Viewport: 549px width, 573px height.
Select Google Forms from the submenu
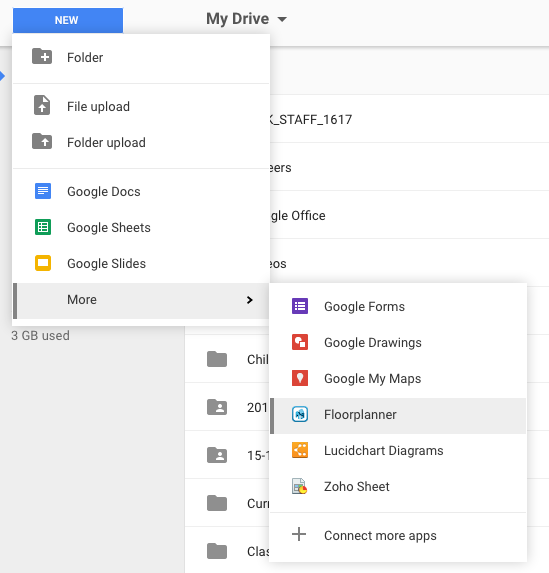coord(398,306)
